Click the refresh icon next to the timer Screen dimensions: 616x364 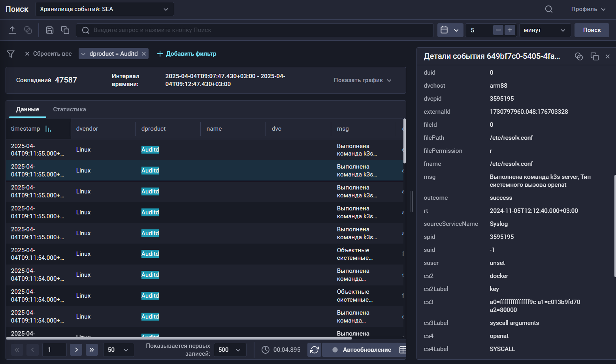click(314, 350)
